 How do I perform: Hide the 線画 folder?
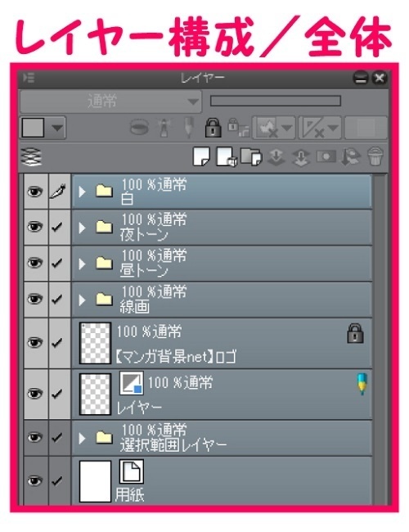(x=35, y=299)
